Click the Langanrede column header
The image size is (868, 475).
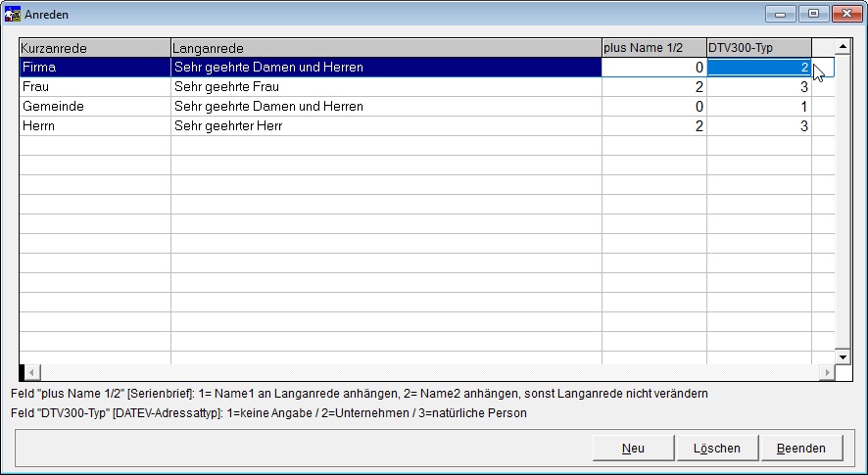click(386, 48)
